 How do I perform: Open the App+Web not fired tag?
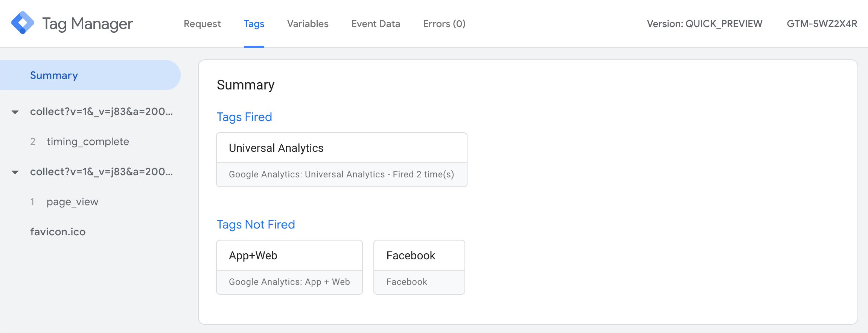(x=289, y=267)
